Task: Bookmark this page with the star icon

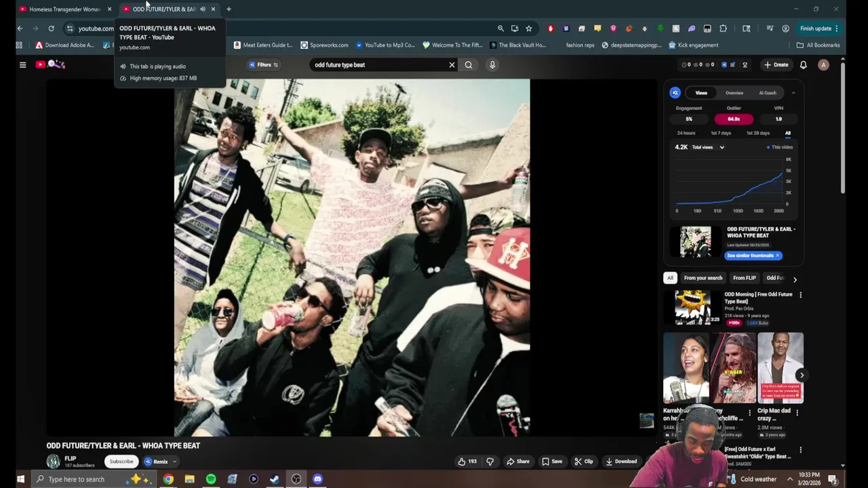Action: tap(529, 28)
